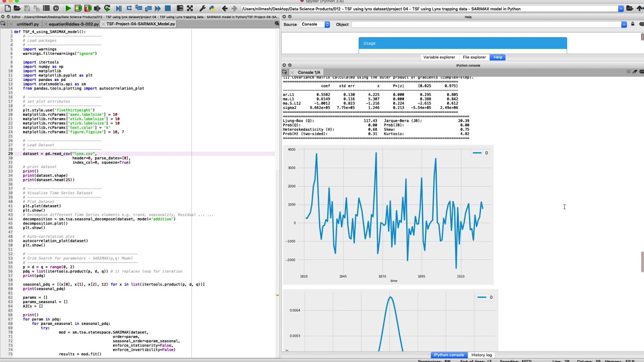Screen dimensions: 644x362
Task: Open Preferences with wrench icon
Action: 202,9
